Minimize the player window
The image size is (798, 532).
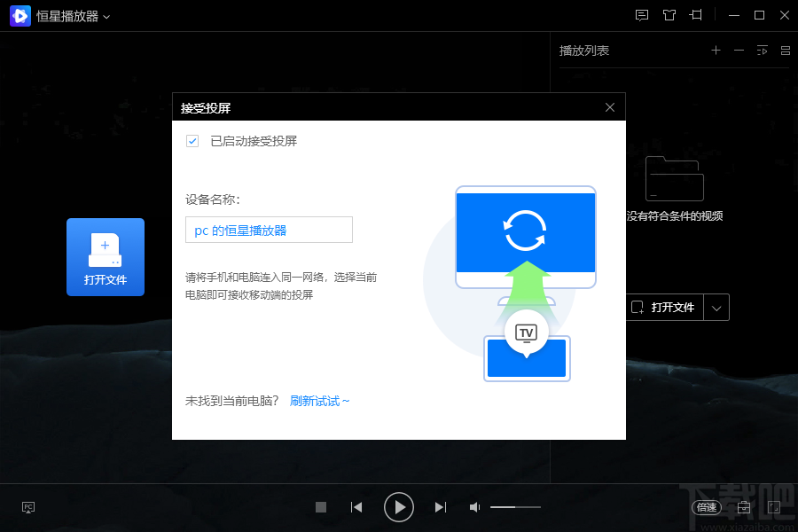point(734,15)
